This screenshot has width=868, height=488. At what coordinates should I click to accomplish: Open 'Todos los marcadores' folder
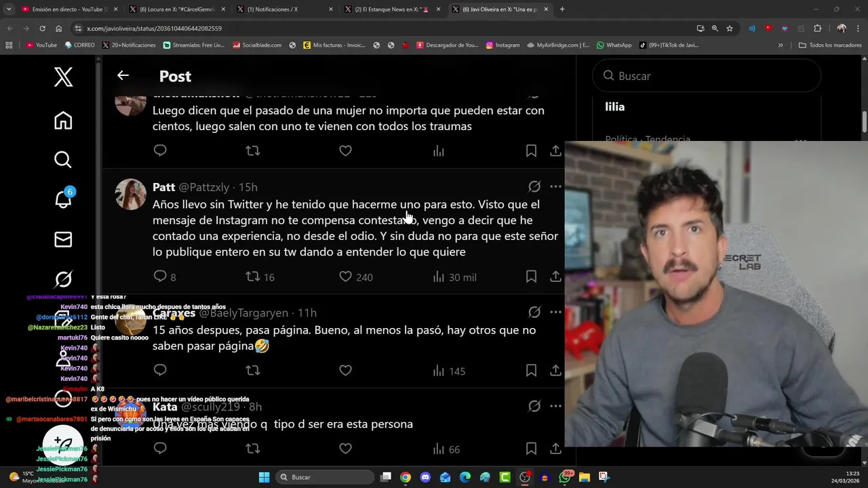(x=830, y=45)
